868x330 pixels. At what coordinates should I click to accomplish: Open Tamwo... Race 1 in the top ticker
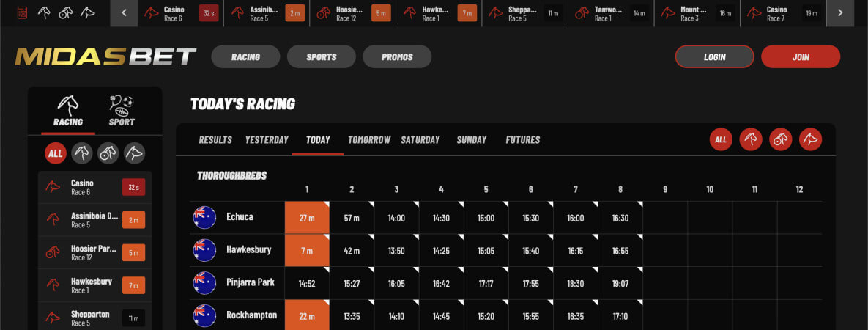click(x=611, y=13)
